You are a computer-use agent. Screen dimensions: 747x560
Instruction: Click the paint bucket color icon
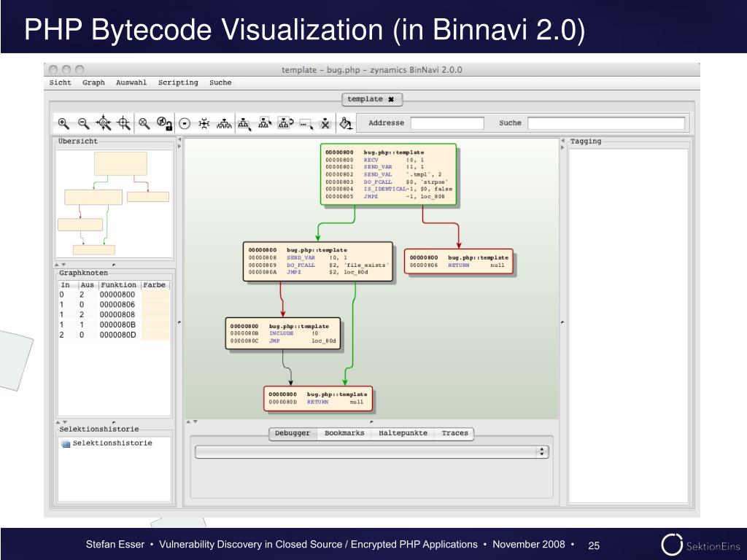(346, 123)
